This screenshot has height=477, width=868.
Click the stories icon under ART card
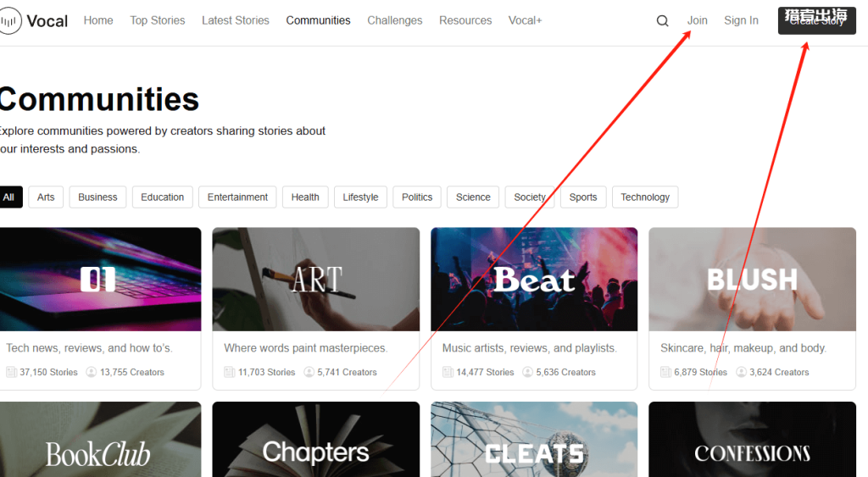coord(230,372)
